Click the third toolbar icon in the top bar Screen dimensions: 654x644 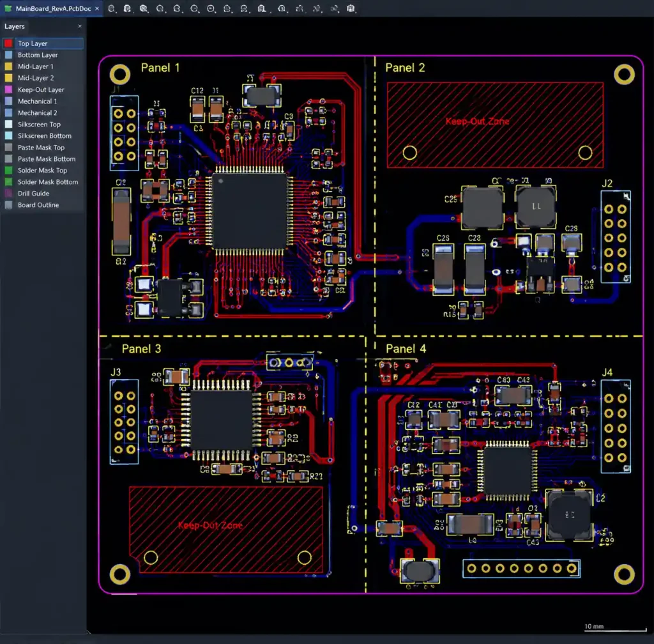point(144,8)
